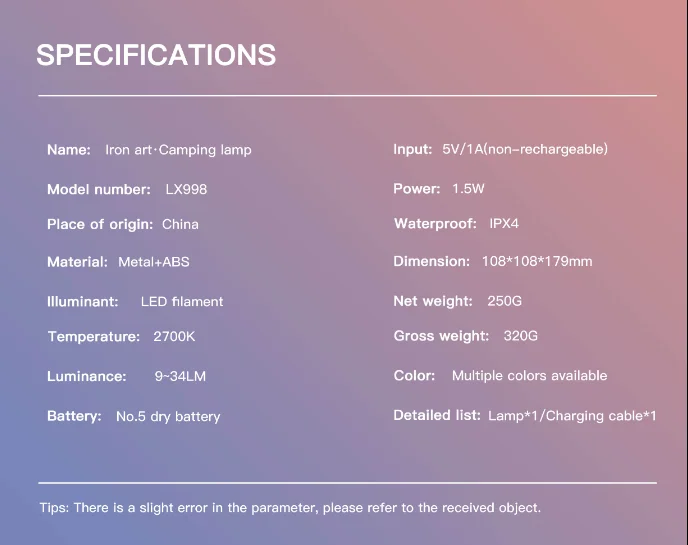Click the IPX4 waterproof rating
Screen dimensions: 688x545
click(x=504, y=223)
